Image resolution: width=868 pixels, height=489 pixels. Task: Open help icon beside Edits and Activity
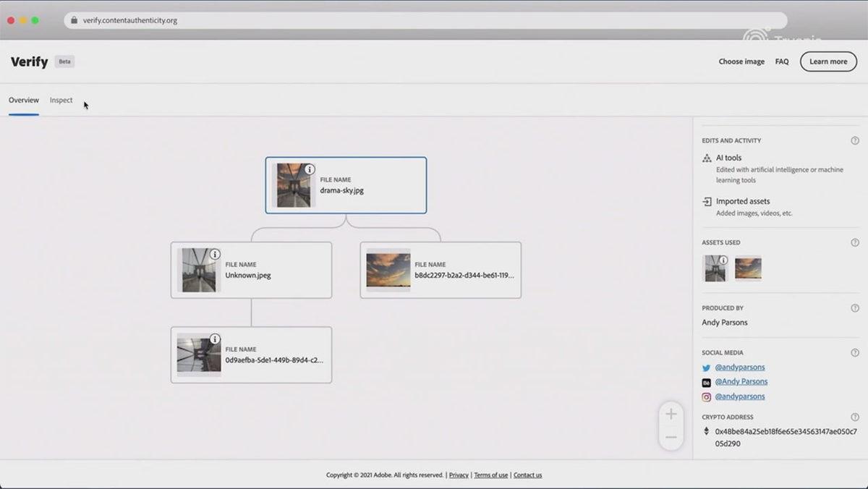[x=855, y=141]
